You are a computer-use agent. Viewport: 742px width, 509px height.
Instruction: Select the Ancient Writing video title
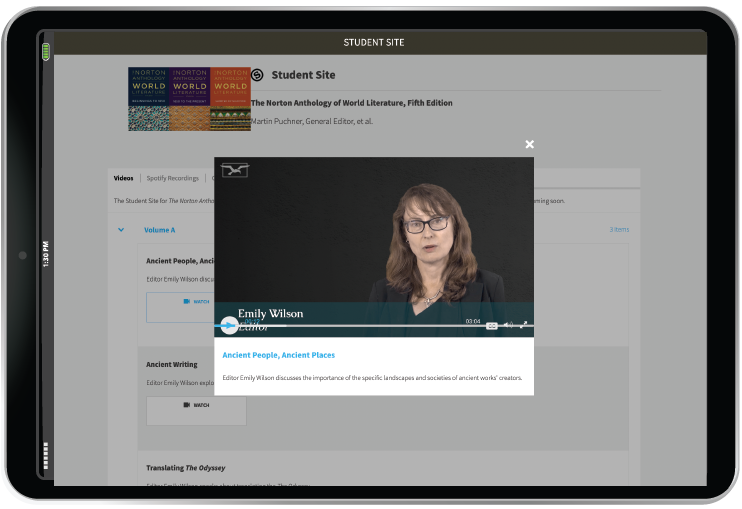(x=172, y=365)
